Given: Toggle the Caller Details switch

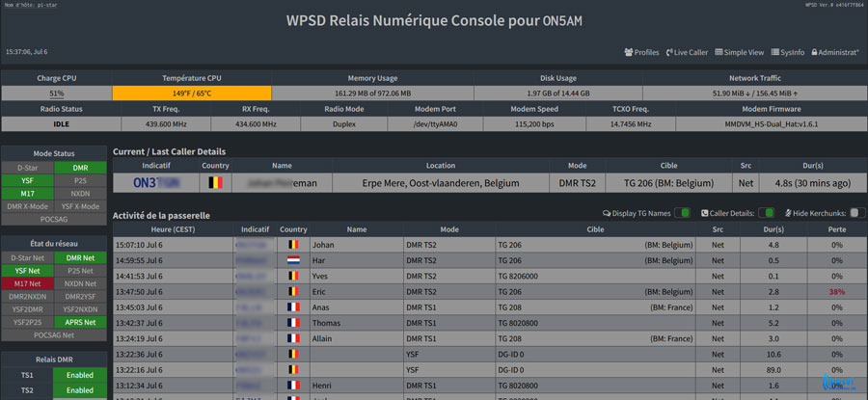Looking at the screenshot, I should click(766, 213).
